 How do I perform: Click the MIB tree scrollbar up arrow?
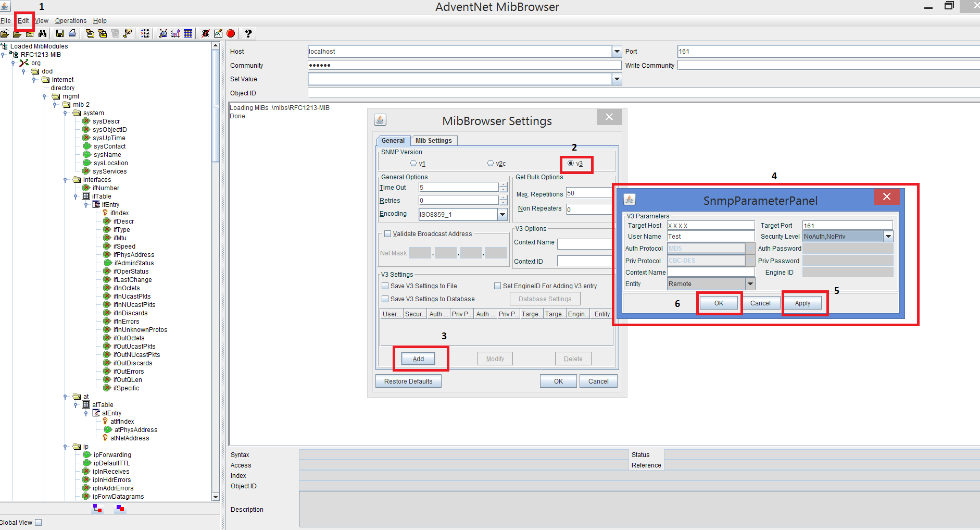point(216,46)
